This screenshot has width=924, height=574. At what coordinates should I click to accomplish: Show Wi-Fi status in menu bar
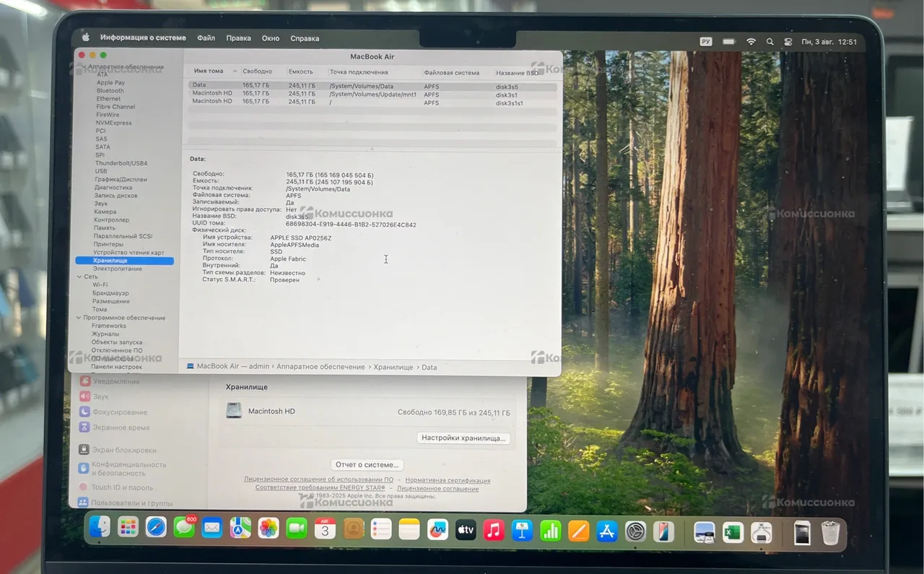[751, 42]
